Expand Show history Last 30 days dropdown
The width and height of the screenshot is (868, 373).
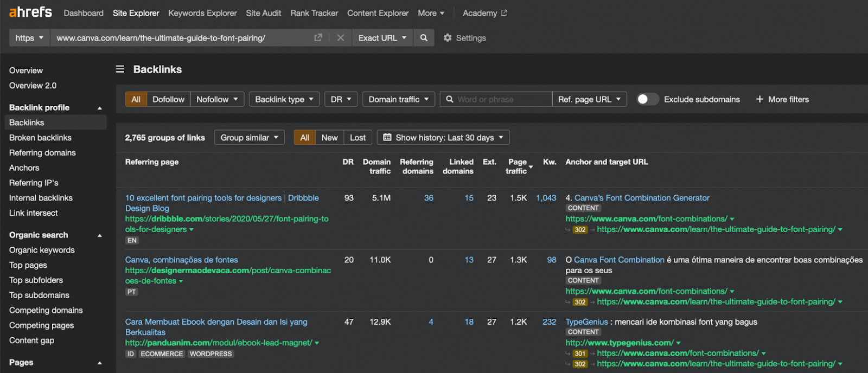pyautogui.click(x=443, y=138)
